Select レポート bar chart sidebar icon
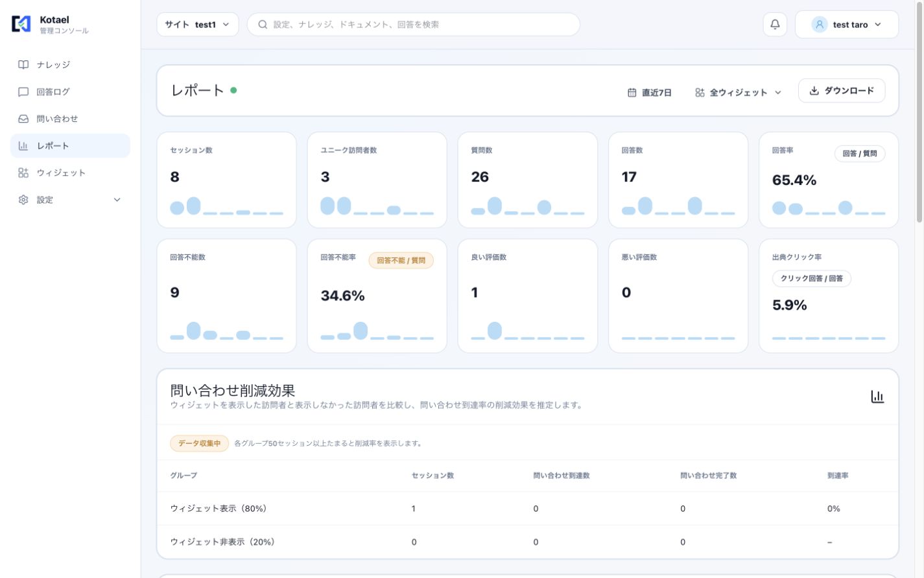This screenshot has height=578, width=924. click(x=23, y=146)
